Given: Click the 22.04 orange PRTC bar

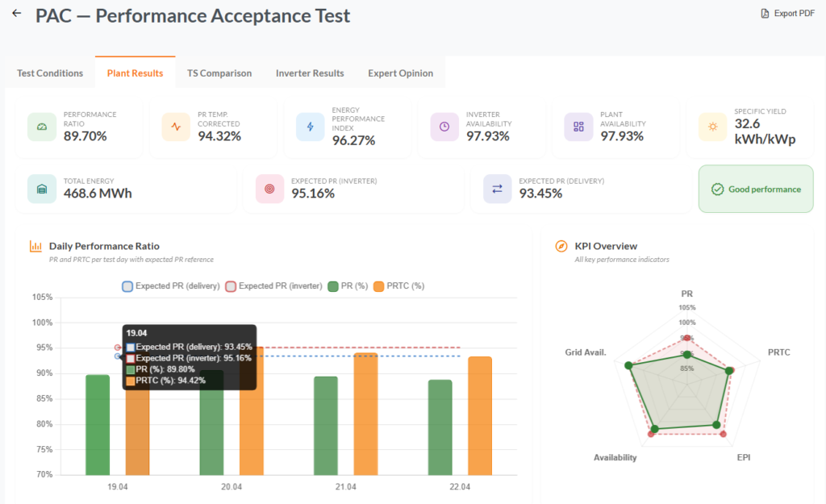Looking at the screenshot, I should coord(480,416).
